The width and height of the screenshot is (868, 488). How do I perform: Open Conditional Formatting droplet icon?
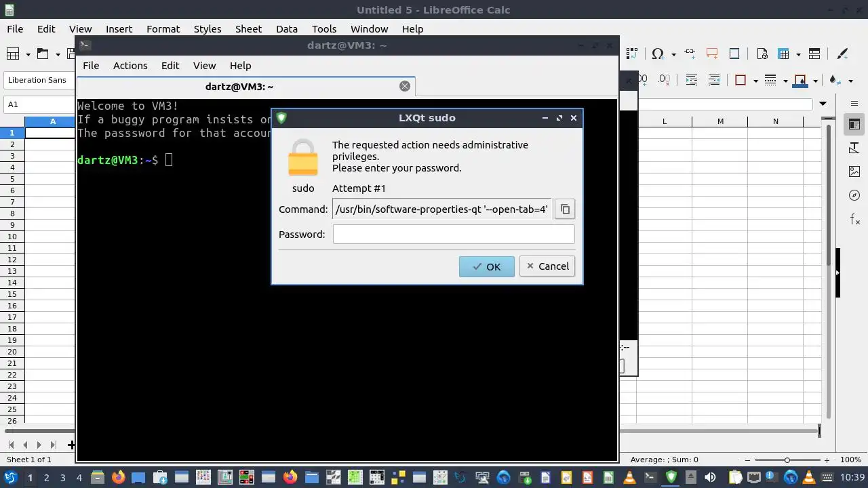[x=835, y=80]
